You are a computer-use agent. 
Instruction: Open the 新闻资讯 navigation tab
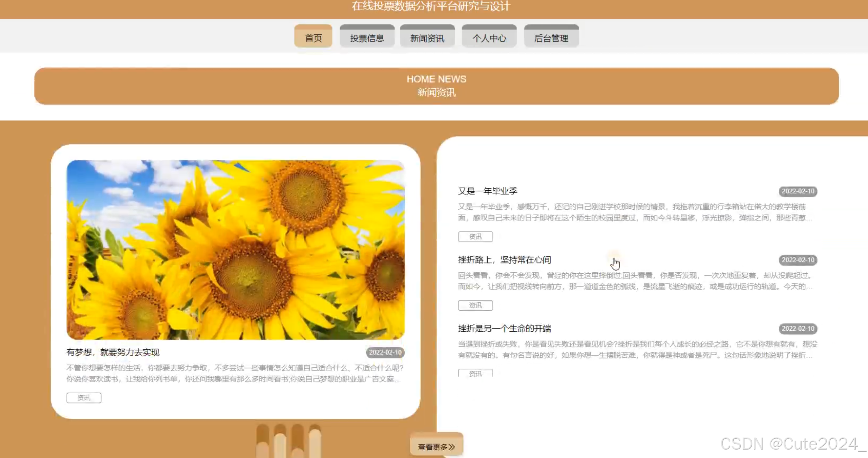tap(427, 38)
